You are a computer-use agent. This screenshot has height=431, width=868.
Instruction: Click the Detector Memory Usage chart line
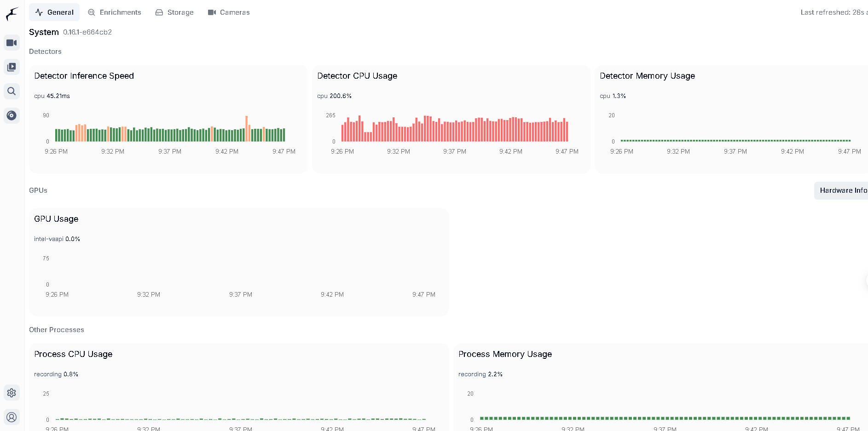coord(735,140)
